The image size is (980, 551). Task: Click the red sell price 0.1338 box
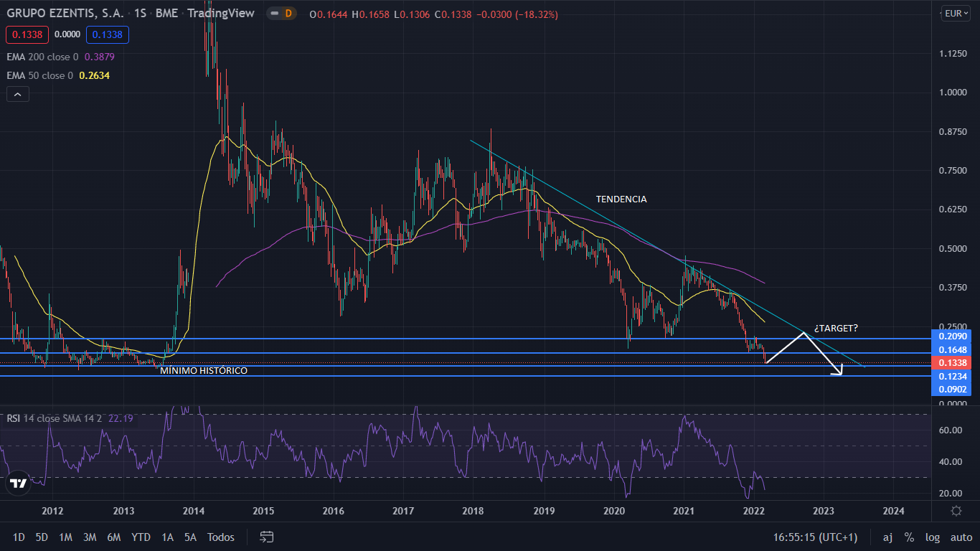pyautogui.click(x=27, y=34)
